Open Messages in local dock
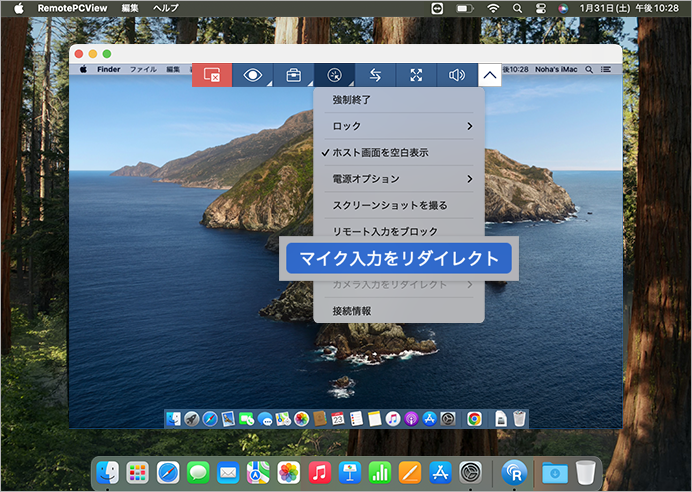The width and height of the screenshot is (692, 492). click(198, 473)
